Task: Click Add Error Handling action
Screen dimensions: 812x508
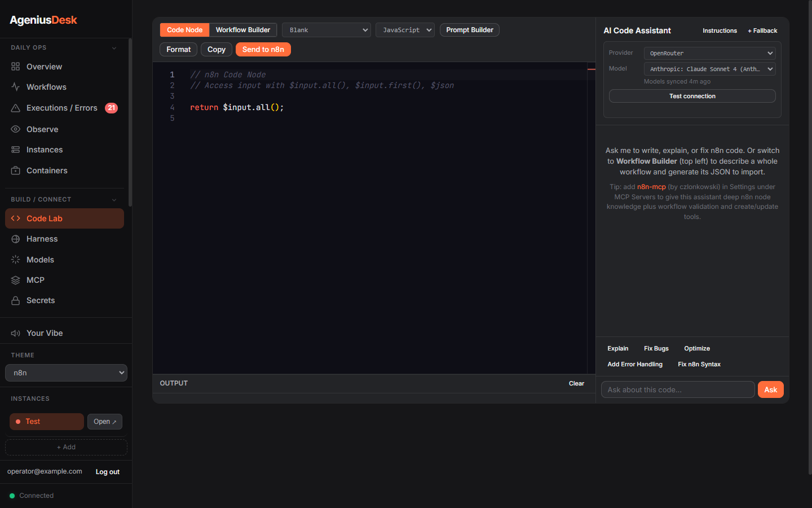Action: tap(635, 364)
